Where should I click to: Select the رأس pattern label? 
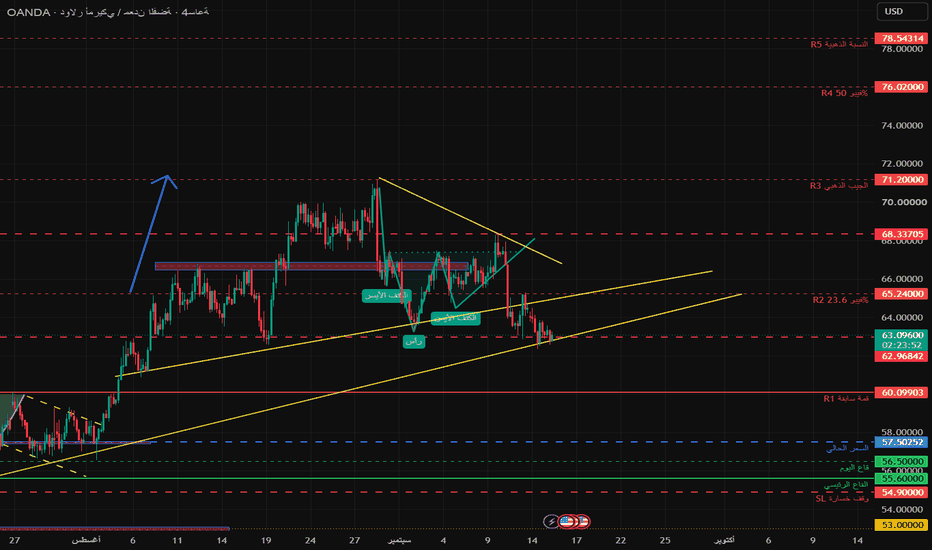click(414, 342)
